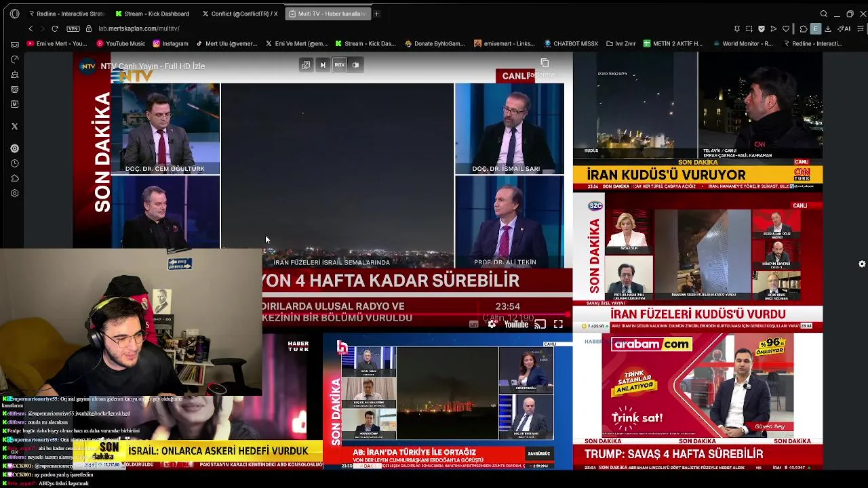Click the pop-out video icon on NTV player

coord(306,65)
